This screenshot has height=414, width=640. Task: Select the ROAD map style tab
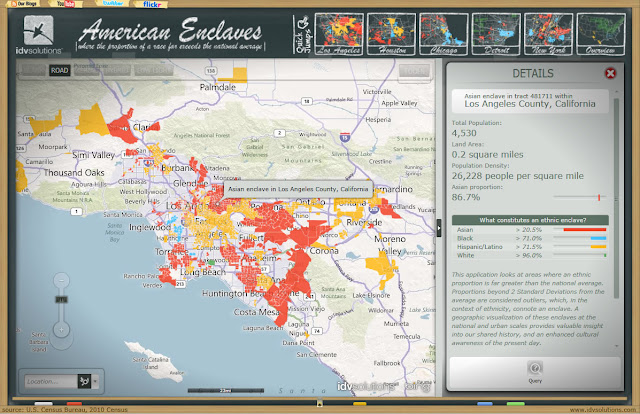tap(60, 70)
